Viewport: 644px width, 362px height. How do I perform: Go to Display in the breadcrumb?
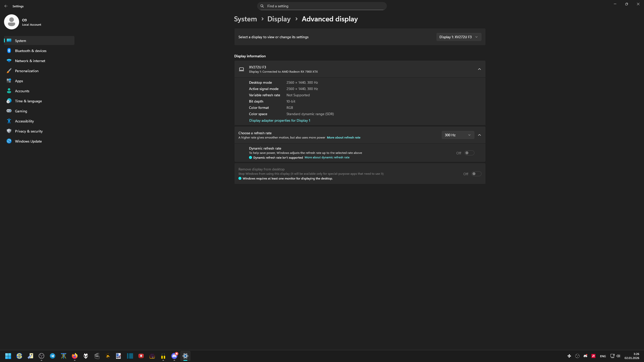[x=278, y=19]
